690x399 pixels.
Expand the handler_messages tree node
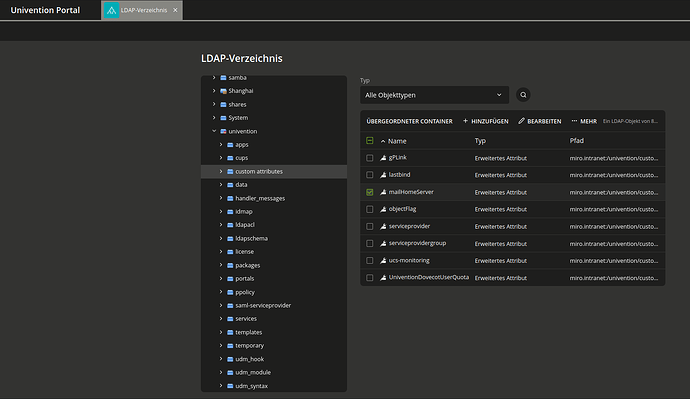pyautogui.click(x=221, y=198)
